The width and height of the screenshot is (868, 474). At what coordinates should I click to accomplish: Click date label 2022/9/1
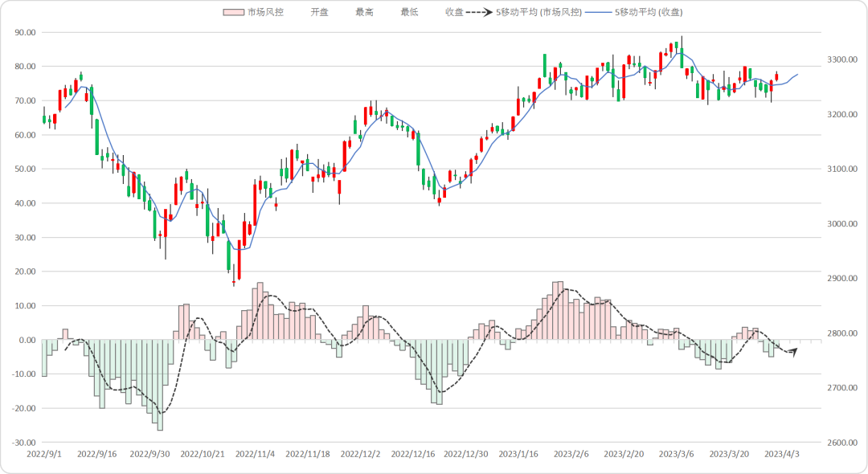[x=44, y=454]
